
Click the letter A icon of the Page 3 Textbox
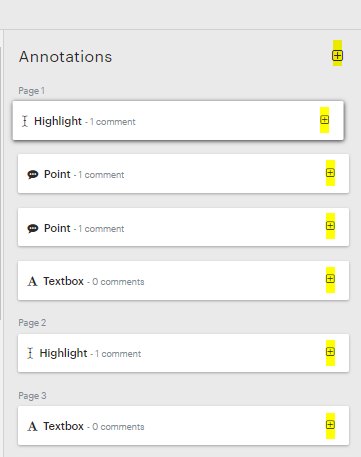pyautogui.click(x=32, y=426)
